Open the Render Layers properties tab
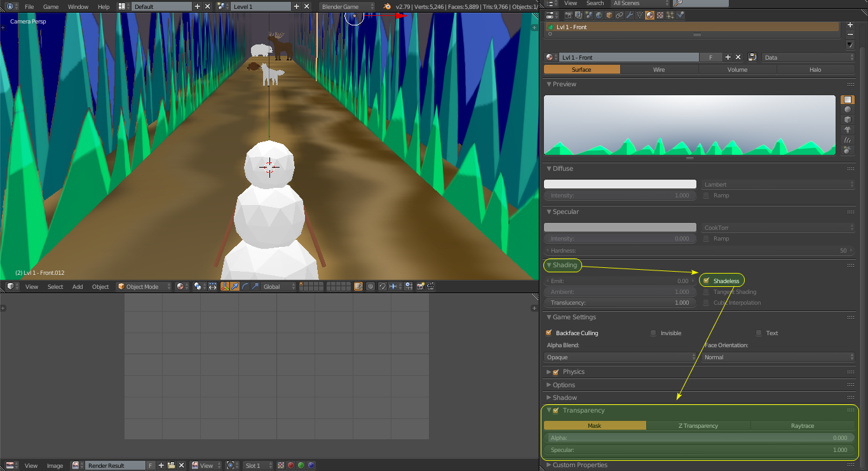This screenshot has height=471, width=868. (x=579, y=15)
